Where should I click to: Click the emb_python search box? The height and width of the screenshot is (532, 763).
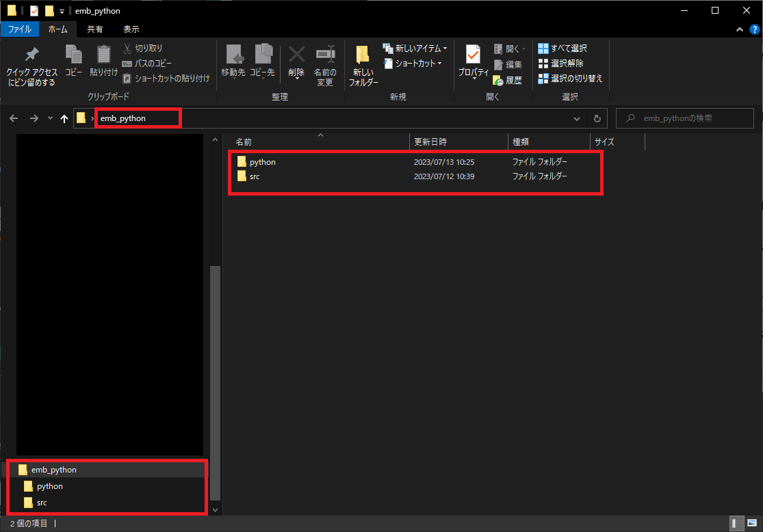(684, 118)
